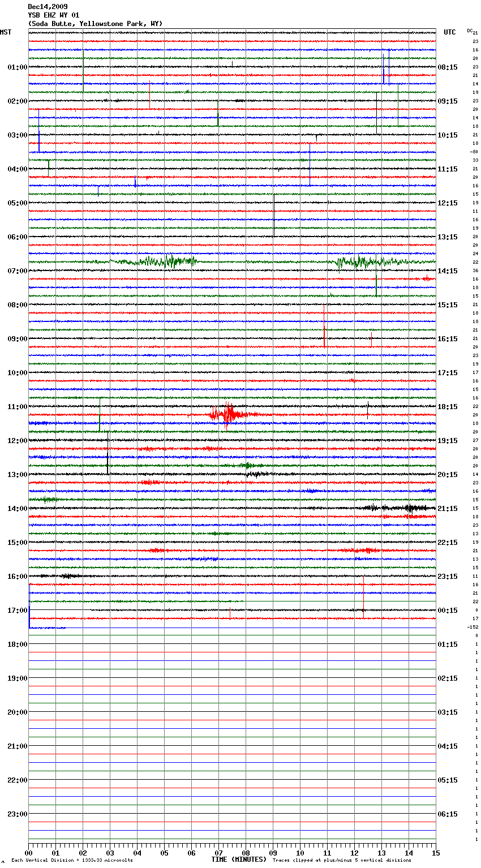Click the traces clipped footer note

pyautogui.click(x=342, y=861)
